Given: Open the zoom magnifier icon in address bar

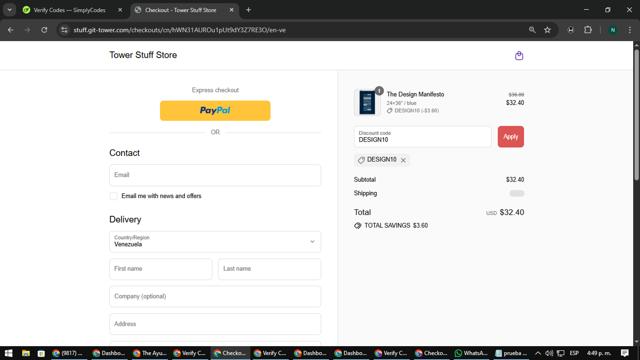Looking at the screenshot, I should [532, 30].
